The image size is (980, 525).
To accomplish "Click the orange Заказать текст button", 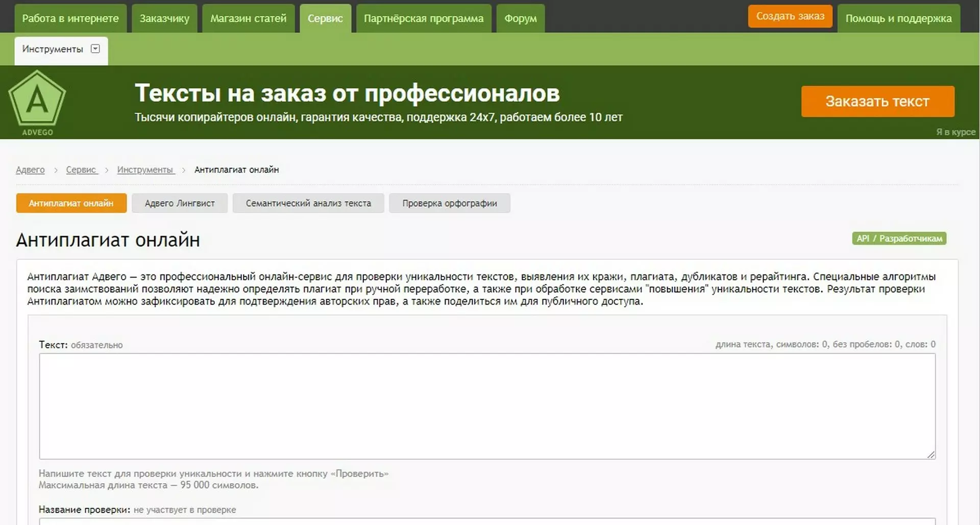I will (x=877, y=102).
